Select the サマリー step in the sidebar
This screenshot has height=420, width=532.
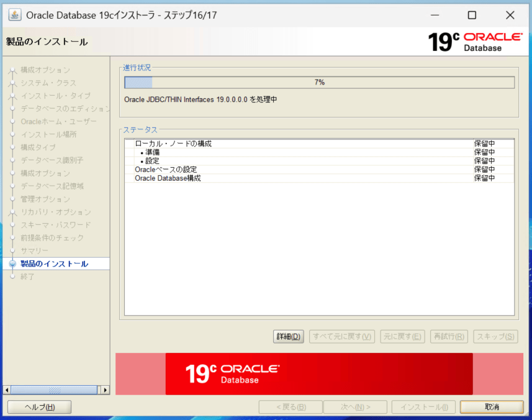pyautogui.click(x=34, y=250)
